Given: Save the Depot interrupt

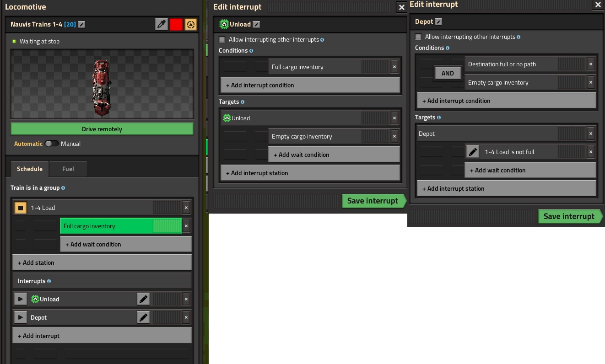Looking at the screenshot, I should tap(570, 216).
